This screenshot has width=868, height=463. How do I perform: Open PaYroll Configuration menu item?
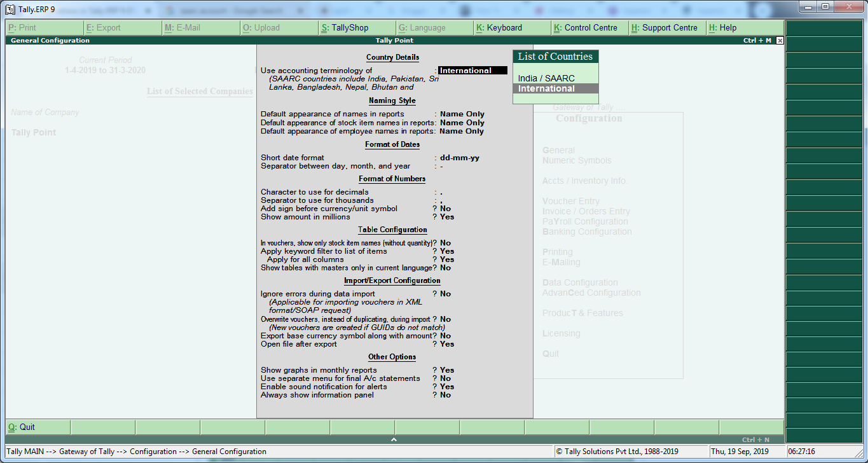[585, 222]
